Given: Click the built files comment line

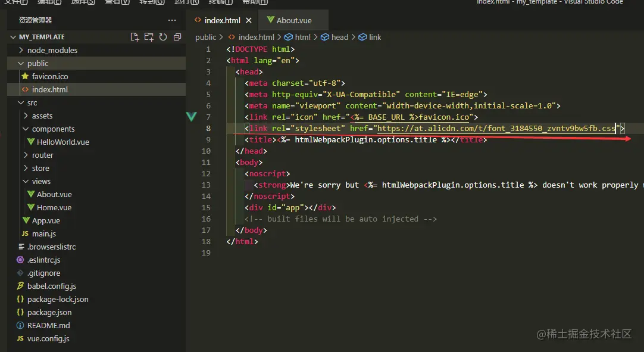Looking at the screenshot, I should tap(340, 219).
